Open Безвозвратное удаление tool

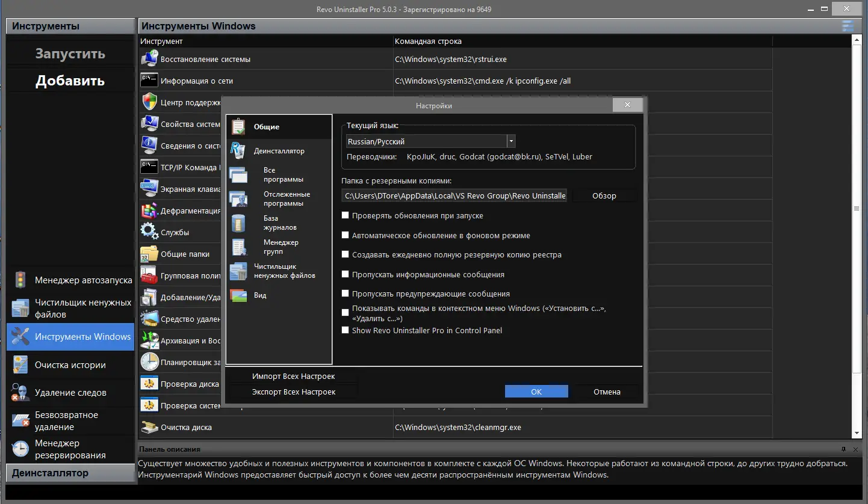point(70,421)
